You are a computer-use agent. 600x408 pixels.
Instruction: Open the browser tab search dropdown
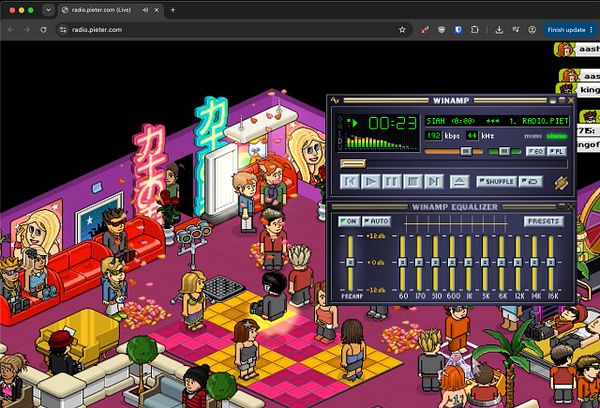[x=48, y=10]
